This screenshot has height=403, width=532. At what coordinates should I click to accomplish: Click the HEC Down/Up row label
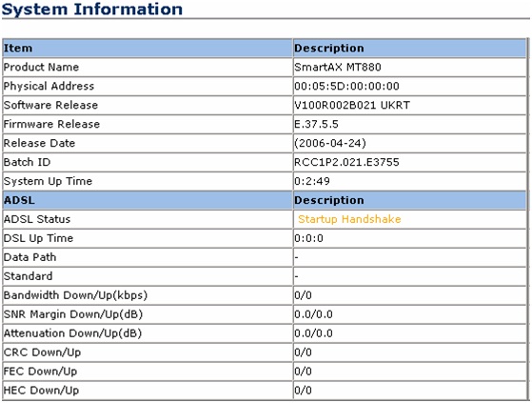[41, 390]
